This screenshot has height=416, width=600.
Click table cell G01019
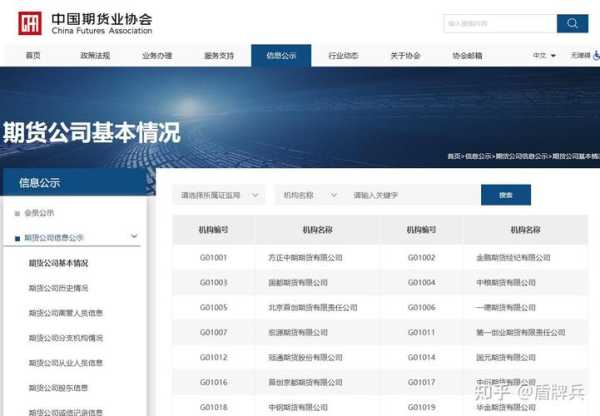tap(421, 407)
